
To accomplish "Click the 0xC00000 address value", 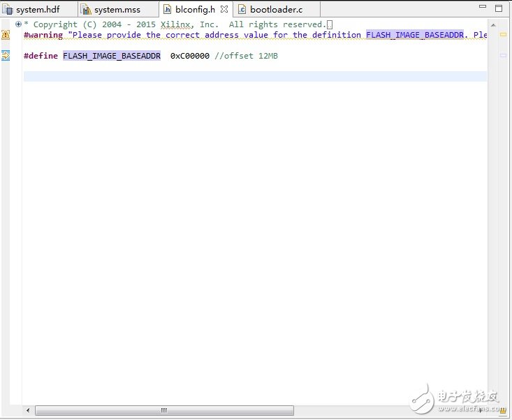I will [190, 56].
